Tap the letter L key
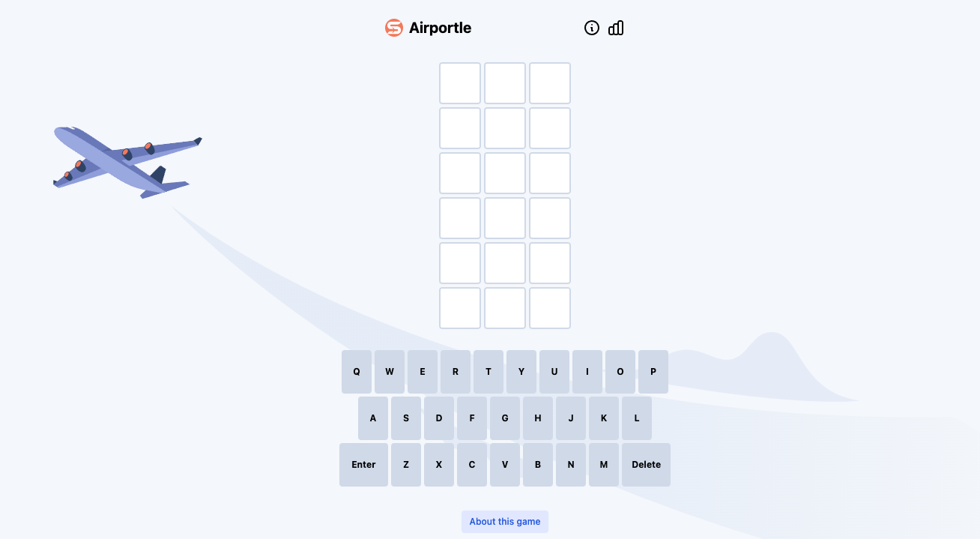This screenshot has height=539, width=980. tap(637, 418)
